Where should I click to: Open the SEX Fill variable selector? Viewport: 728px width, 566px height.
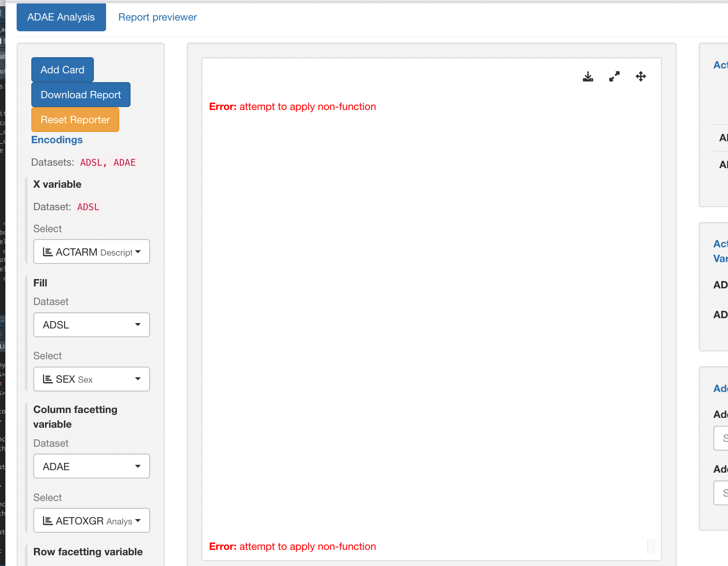pos(91,379)
